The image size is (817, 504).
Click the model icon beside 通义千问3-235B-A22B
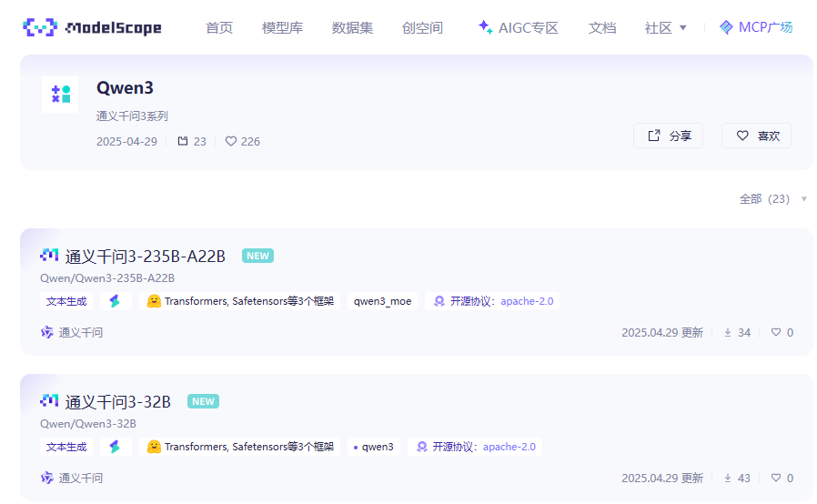tap(49, 255)
